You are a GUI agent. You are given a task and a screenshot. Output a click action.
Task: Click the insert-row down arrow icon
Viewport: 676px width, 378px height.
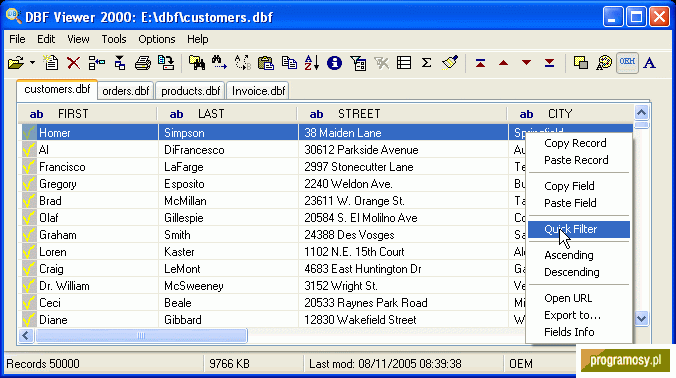[x=120, y=63]
